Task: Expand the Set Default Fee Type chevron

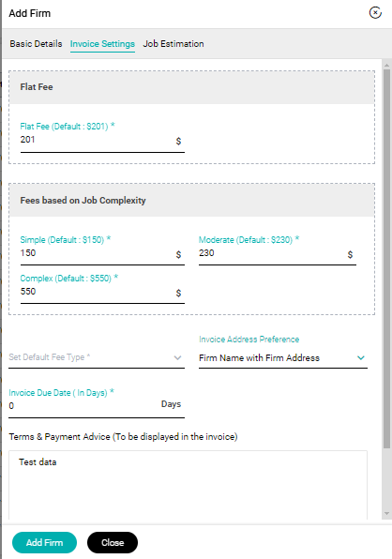Action: click(177, 357)
